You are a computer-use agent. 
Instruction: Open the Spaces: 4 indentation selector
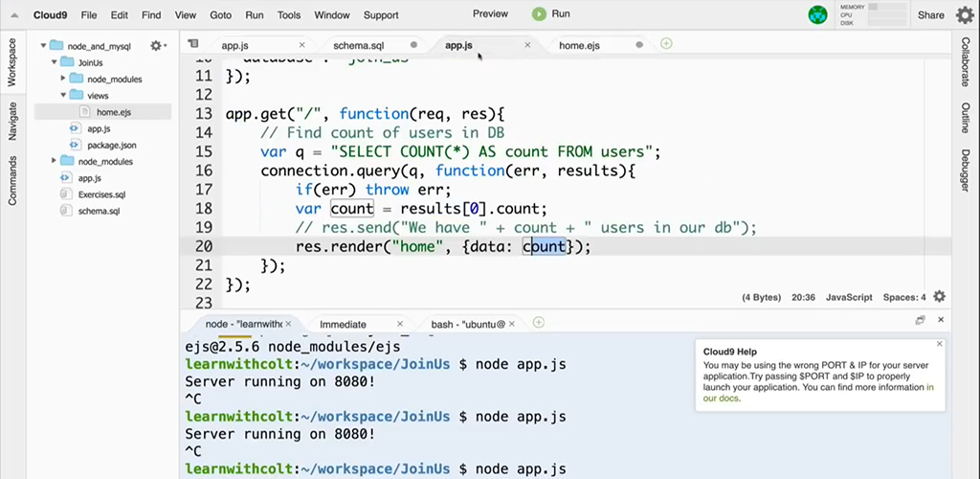coord(903,297)
